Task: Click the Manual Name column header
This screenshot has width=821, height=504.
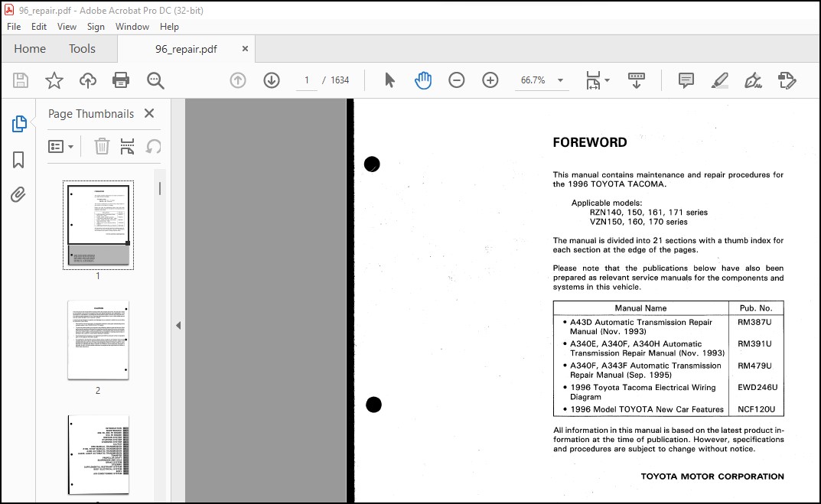Action: coord(640,308)
